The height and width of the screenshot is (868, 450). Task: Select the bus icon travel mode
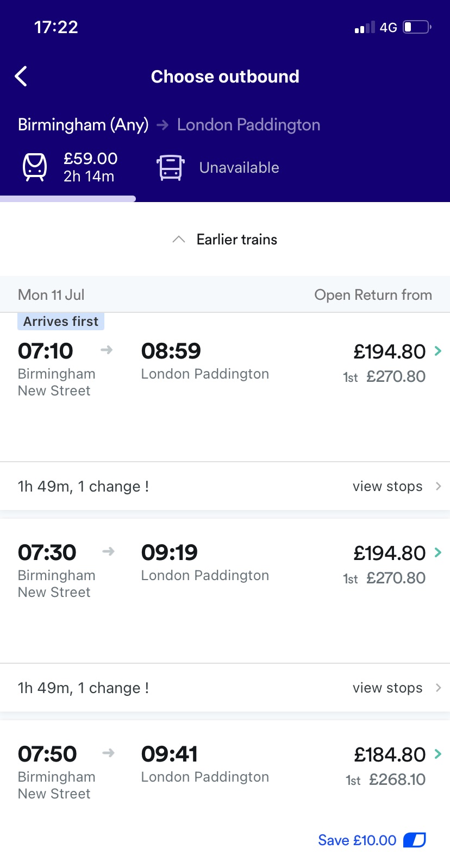coord(171,167)
